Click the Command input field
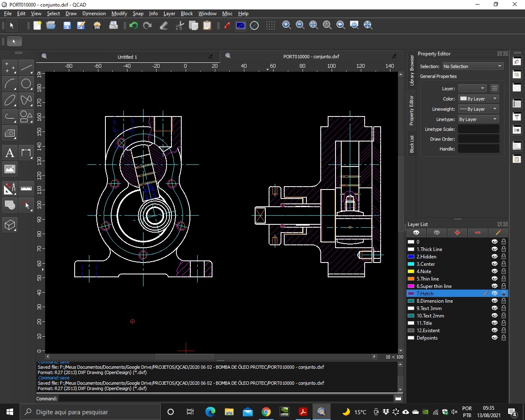The height and width of the screenshot is (420, 525). pos(226,399)
